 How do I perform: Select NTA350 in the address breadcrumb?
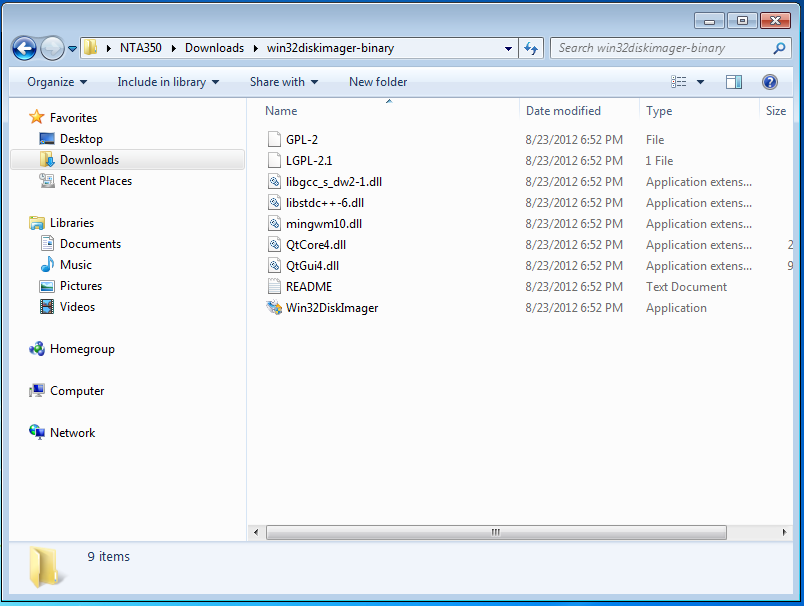[140, 48]
